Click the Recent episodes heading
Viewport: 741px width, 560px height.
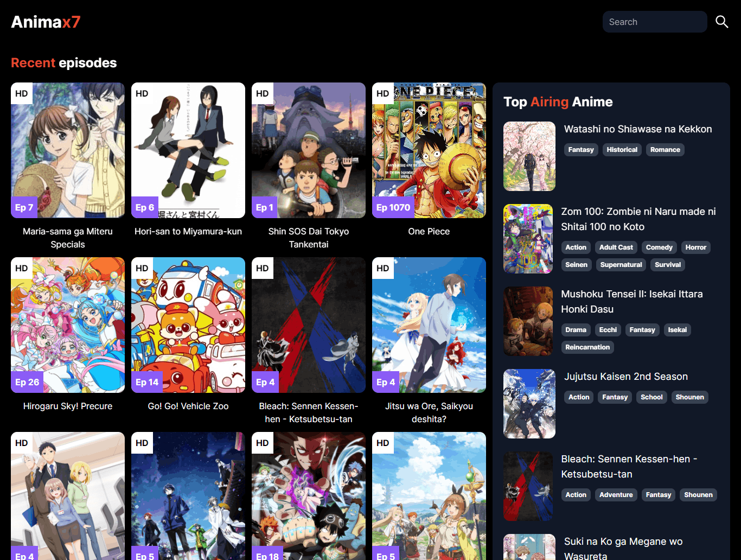click(63, 62)
